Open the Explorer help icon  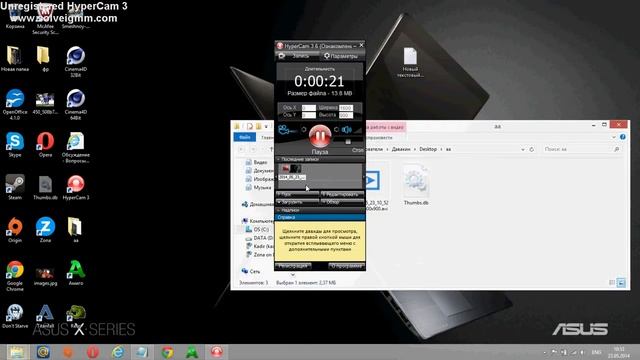tap(622, 137)
